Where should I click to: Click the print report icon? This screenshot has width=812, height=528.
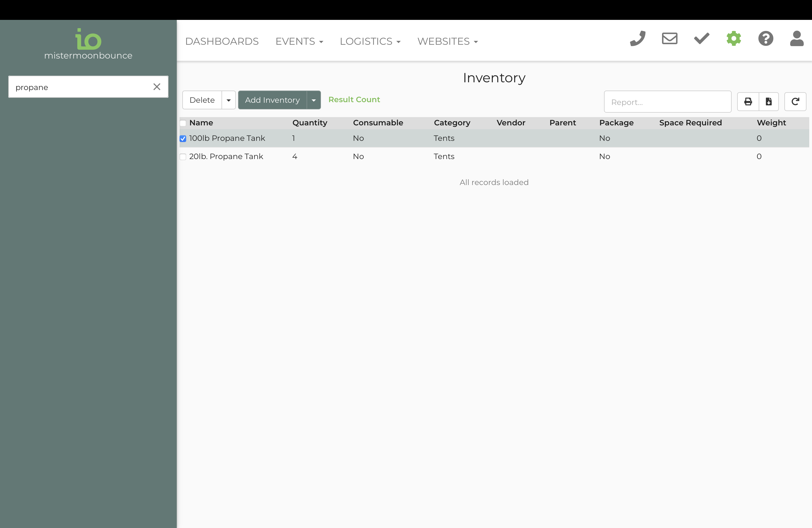click(748, 102)
